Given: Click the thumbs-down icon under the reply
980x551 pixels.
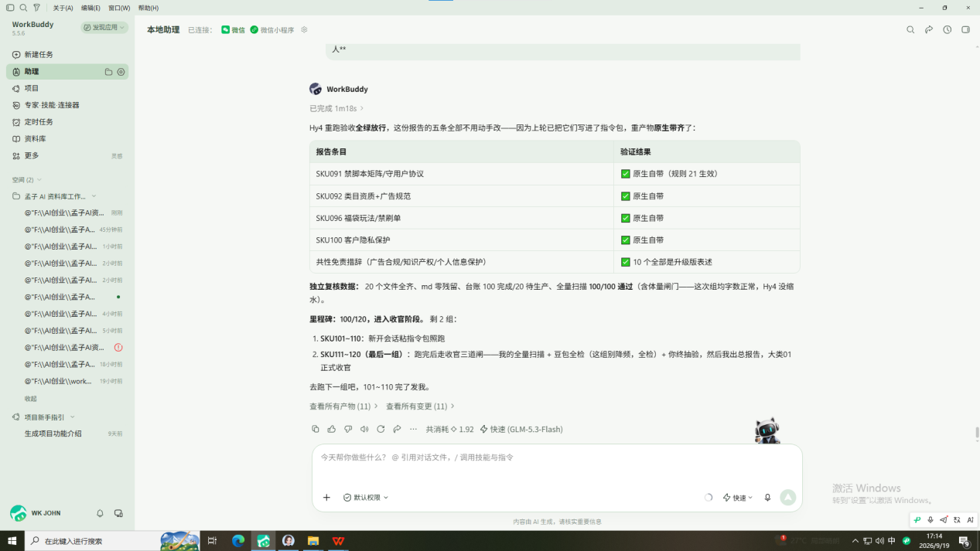Looking at the screenshot, I should (x=348, y=429).
